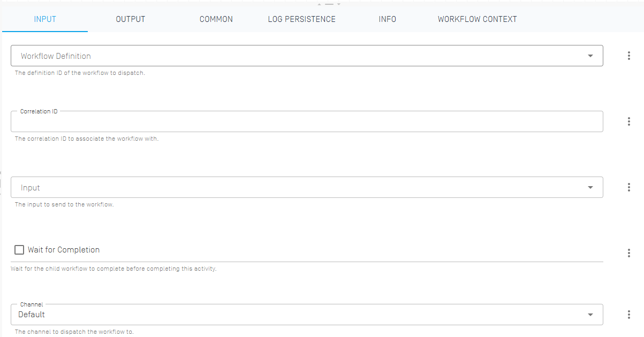This screenshot has width=644, height=337.
Task: Select the INPUT tab
Action: [x=44, y=19]
